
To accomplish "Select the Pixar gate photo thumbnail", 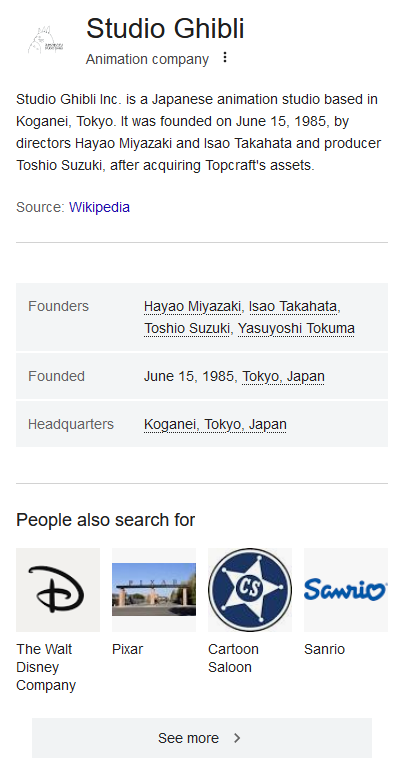I will pyautogui.click(x=154, y=590).
